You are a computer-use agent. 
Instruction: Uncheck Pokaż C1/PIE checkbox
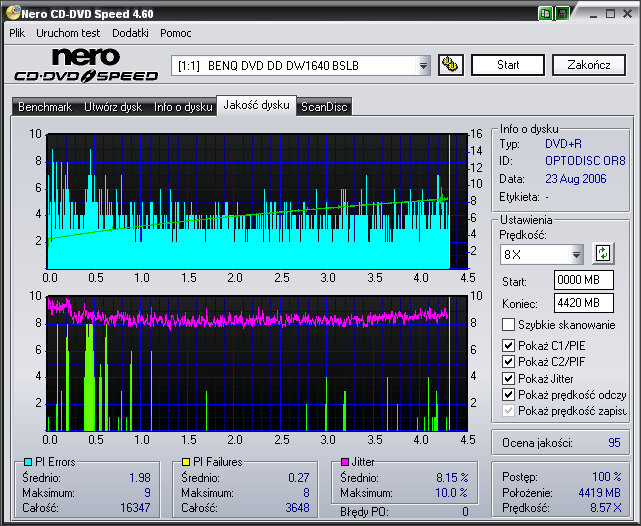click(x=508, y=345)
